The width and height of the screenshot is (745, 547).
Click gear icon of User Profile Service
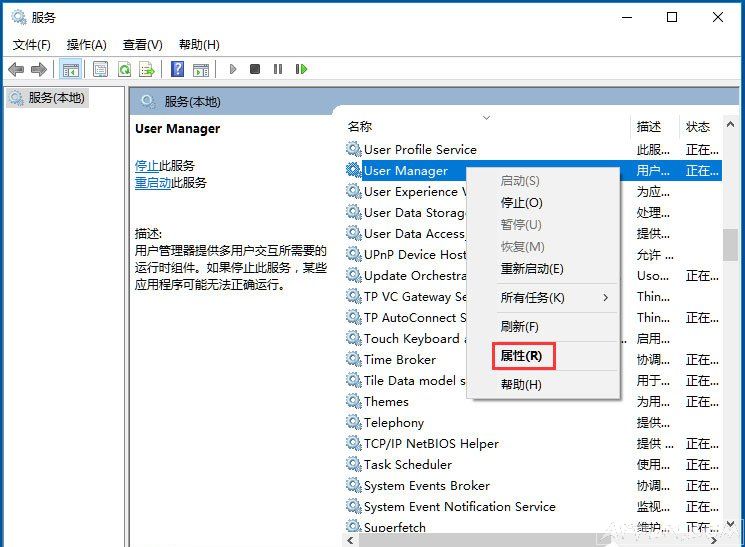(353, 149)
